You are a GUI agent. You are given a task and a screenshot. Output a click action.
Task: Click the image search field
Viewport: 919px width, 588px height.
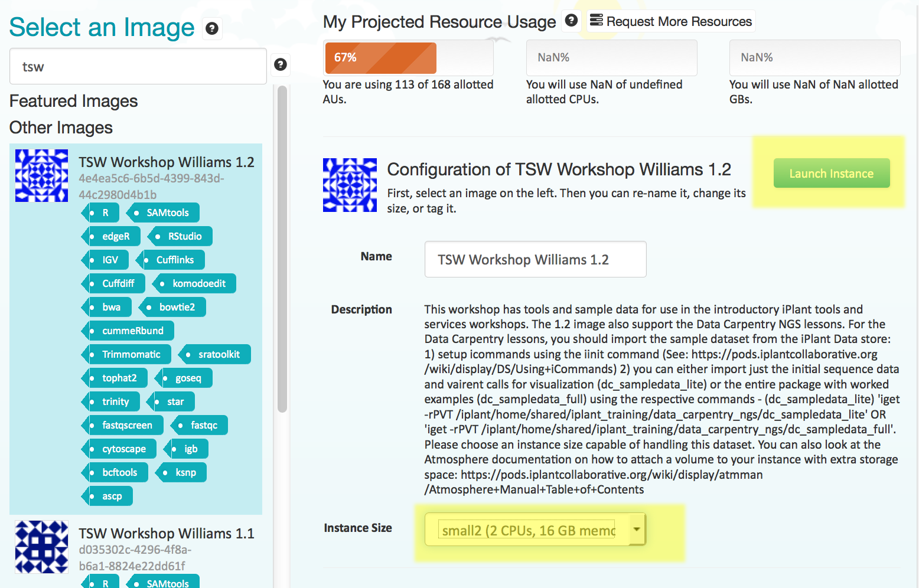[x=138, y=67]
